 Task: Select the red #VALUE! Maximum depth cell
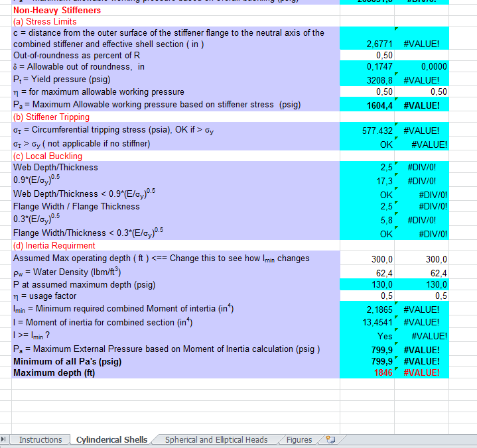pyautogui.click(x=422, y=372)
